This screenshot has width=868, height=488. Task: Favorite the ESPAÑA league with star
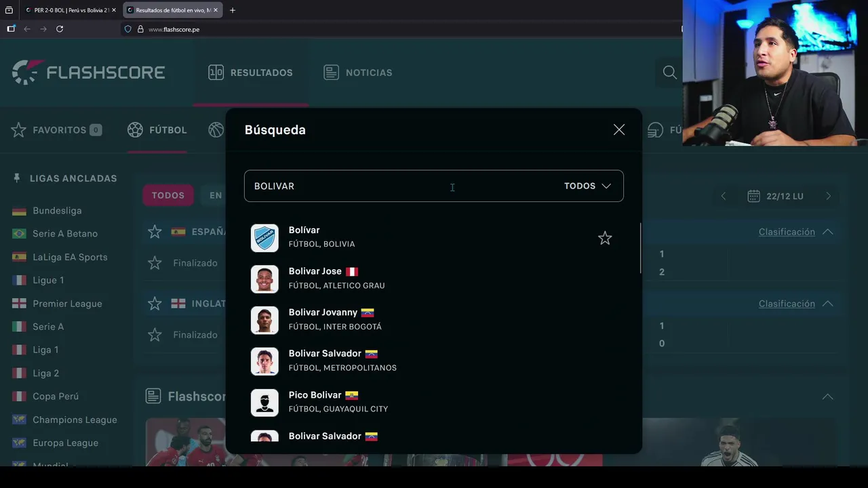click(155, 232)
